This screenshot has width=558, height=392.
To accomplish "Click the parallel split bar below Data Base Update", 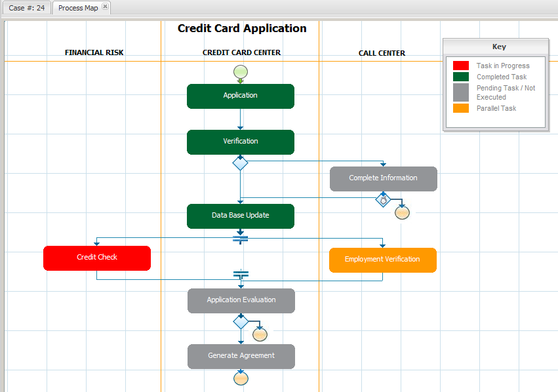I will pyautogui.click(x=241, y=239).
